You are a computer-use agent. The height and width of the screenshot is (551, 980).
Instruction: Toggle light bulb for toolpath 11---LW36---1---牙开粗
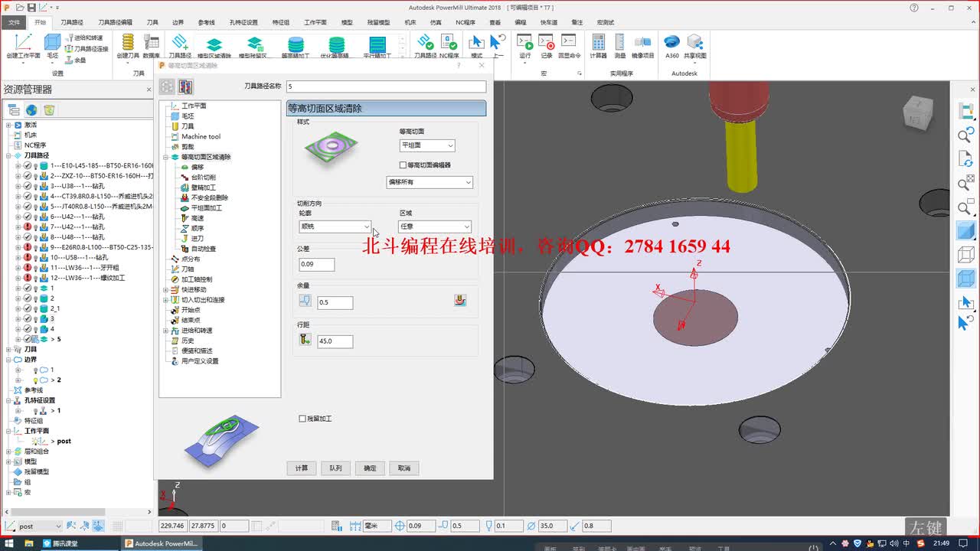pos(35,268)
